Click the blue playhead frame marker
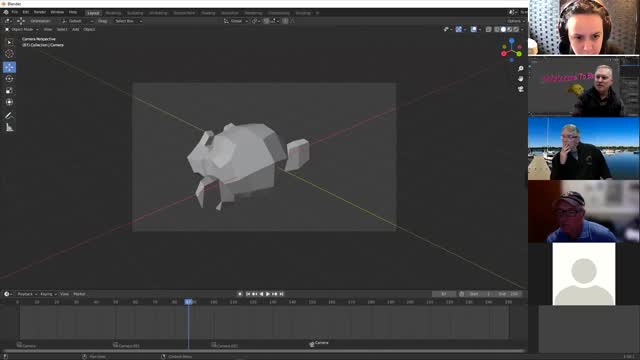The height and width of the screenshot is (360, 640). 189,302
